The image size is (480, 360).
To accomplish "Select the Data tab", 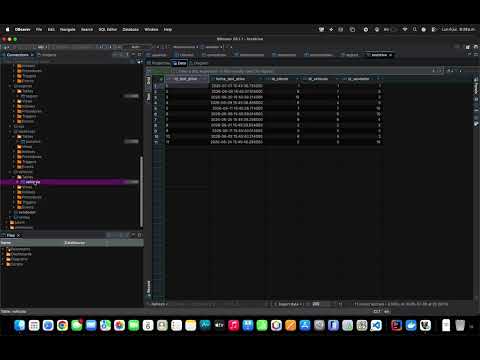I will click(x=180, y=63).
